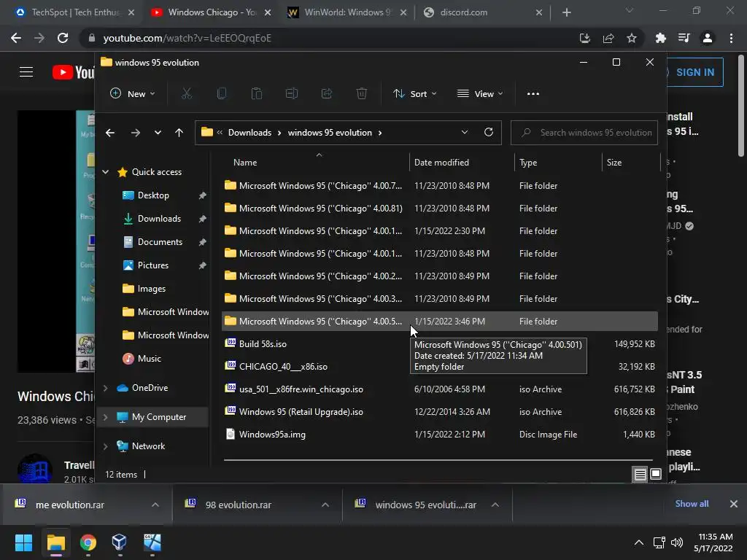Open Windows Start menu
Screen dimensions: 747x560
point(23,542)
